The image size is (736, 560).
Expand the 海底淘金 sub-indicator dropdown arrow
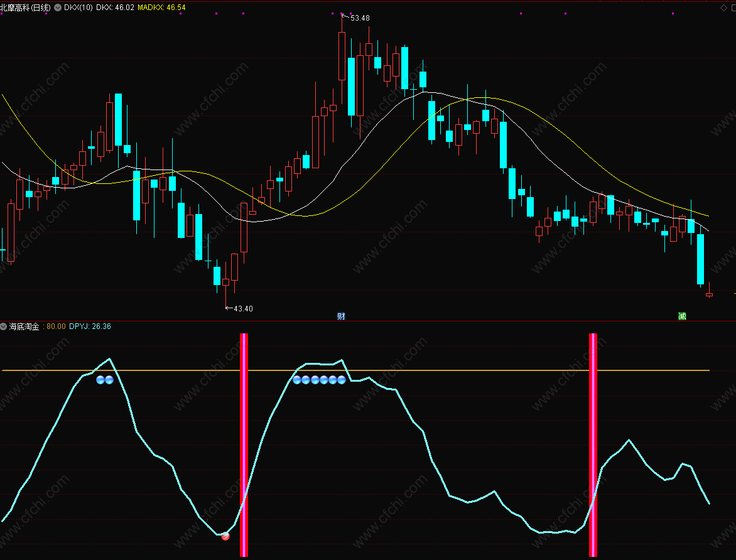click(x=3, y=326)
